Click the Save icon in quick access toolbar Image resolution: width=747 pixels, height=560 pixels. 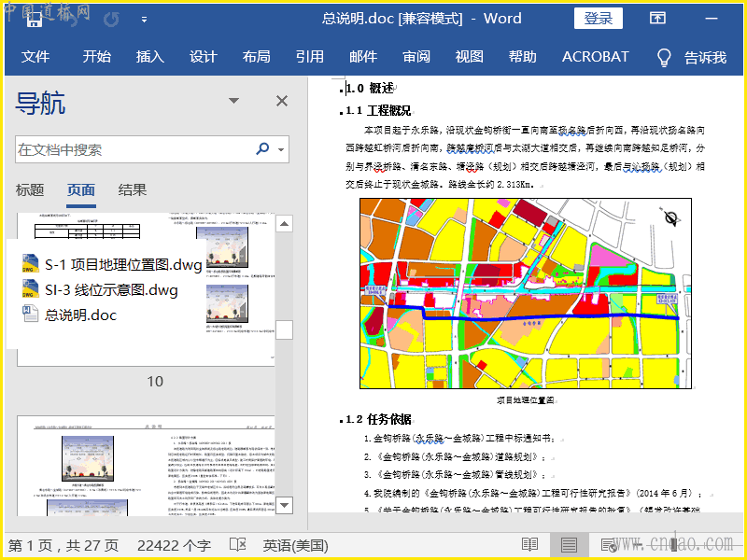(x=34, y=19)
